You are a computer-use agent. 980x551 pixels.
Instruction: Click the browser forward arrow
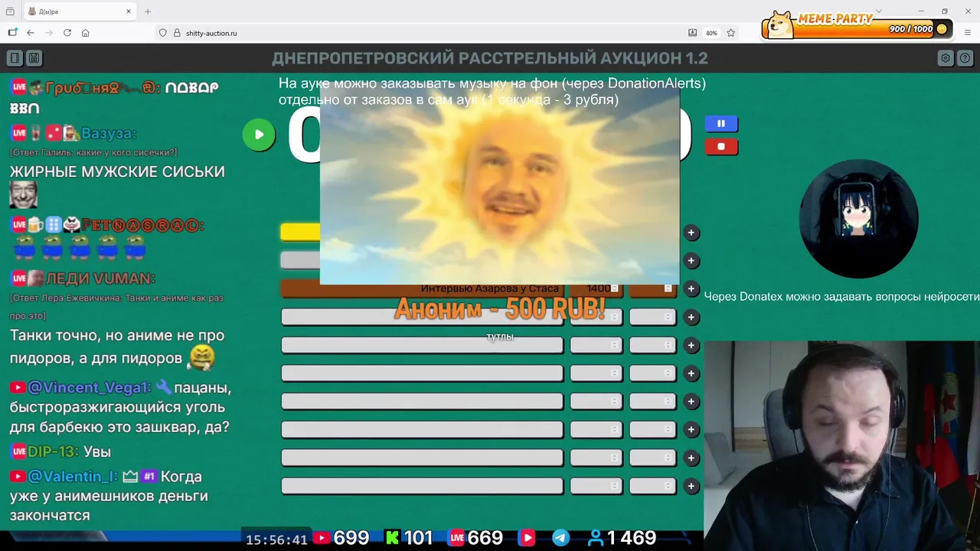[x=49, y=33]
